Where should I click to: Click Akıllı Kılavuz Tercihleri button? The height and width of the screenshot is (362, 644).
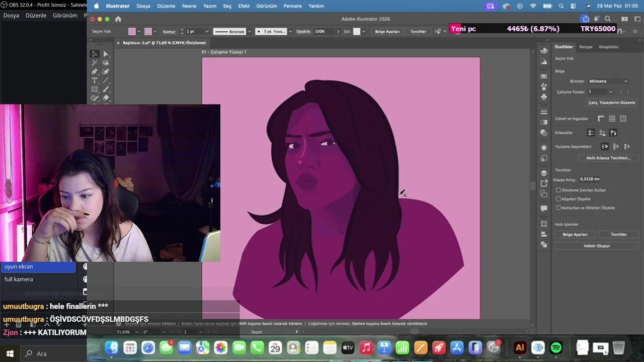click(608, 158)
